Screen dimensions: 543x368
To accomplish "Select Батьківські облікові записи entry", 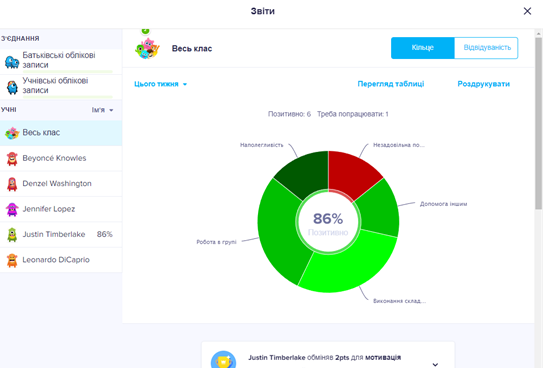I will [x=61, y=60].
